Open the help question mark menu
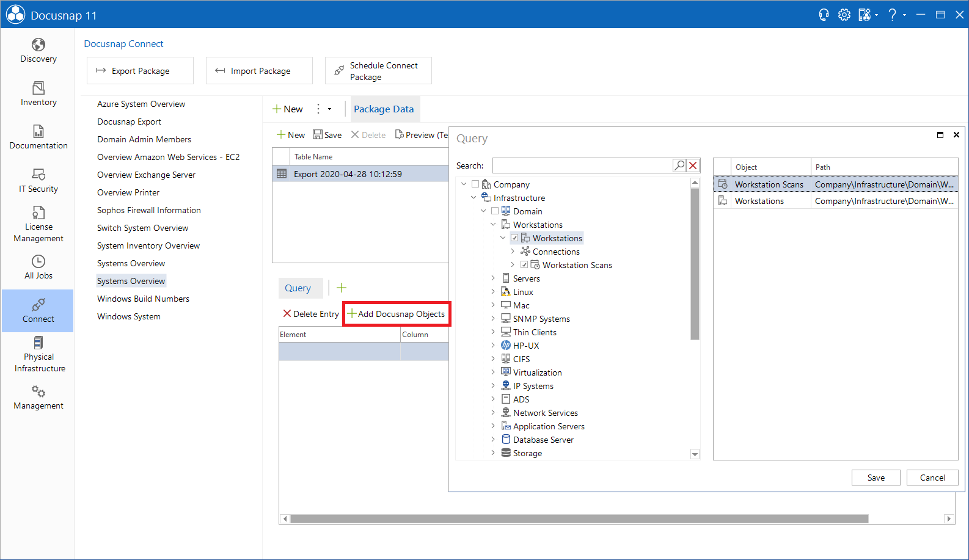Screen dimensions: 969x560 pos(893,15)
